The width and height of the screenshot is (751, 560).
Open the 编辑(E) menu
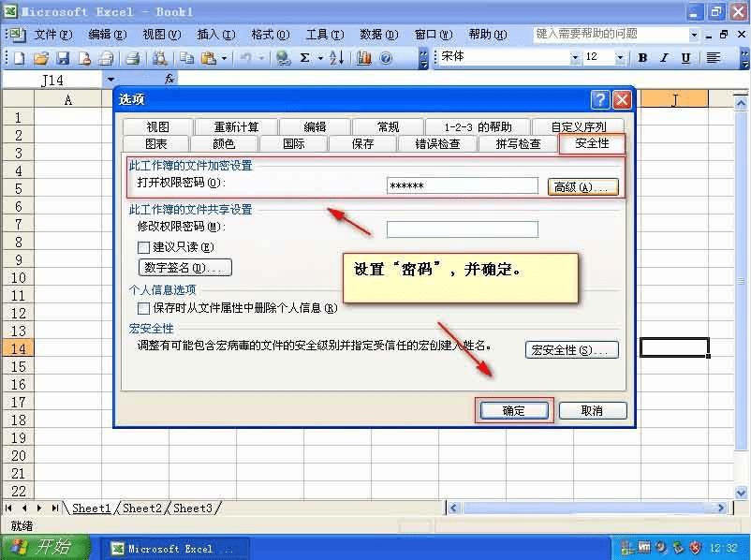point(108,35)
